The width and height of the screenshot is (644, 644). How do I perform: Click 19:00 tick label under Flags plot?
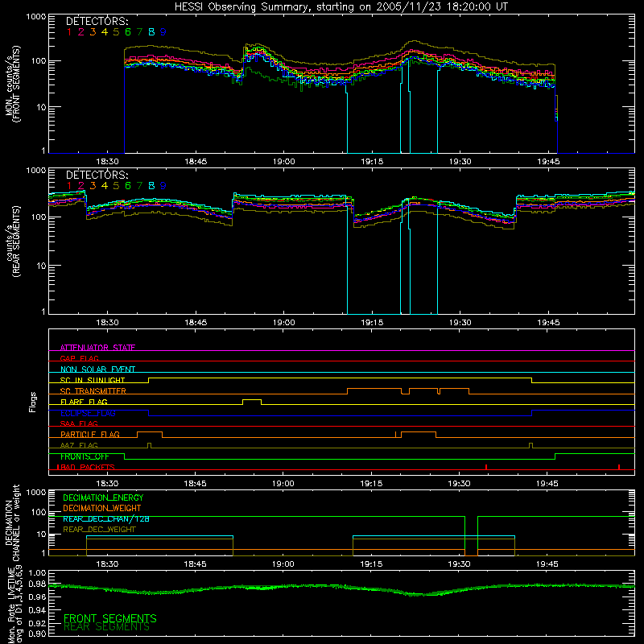point(283,484)
